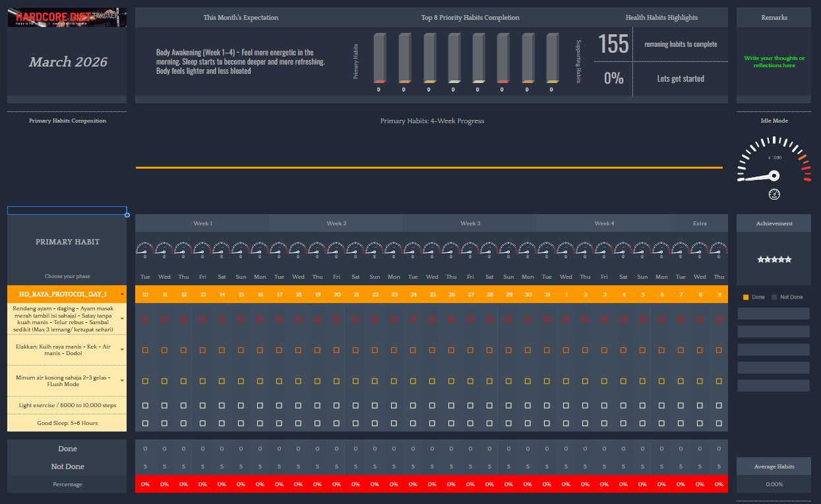Viewport: 821px width, 504px height.
Task: Click the last bar in priority habits chart
Action: tap(553, 58)
